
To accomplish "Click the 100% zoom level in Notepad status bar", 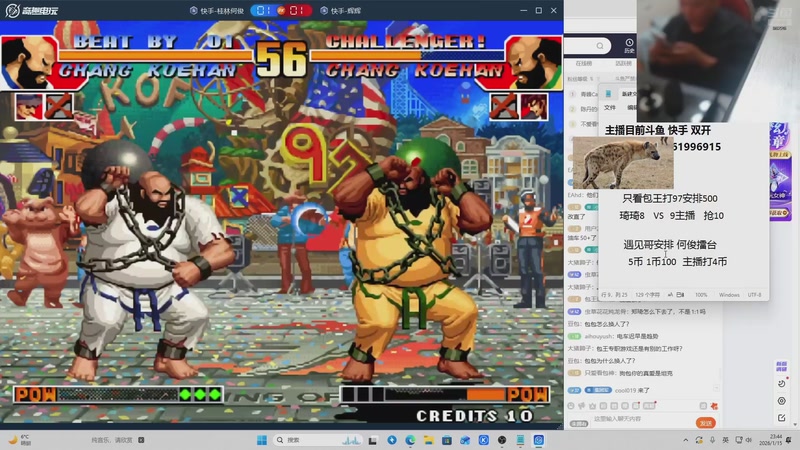I will [701, 295].
